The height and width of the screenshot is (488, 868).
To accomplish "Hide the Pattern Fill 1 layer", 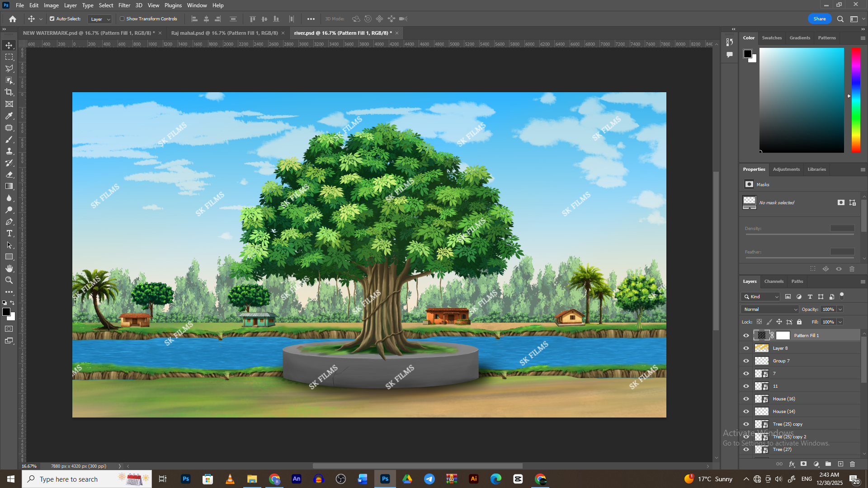I will pos(746,335).
